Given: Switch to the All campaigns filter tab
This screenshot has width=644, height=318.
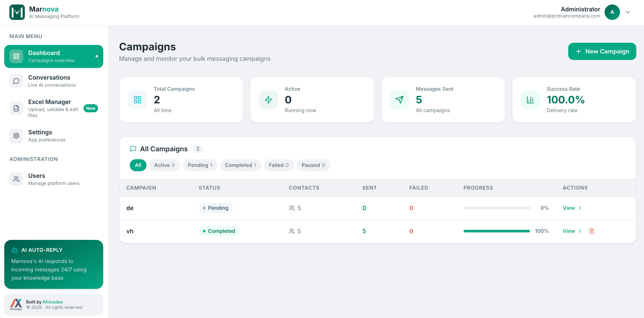Looking at the screenshot, I should click(138, 165).
